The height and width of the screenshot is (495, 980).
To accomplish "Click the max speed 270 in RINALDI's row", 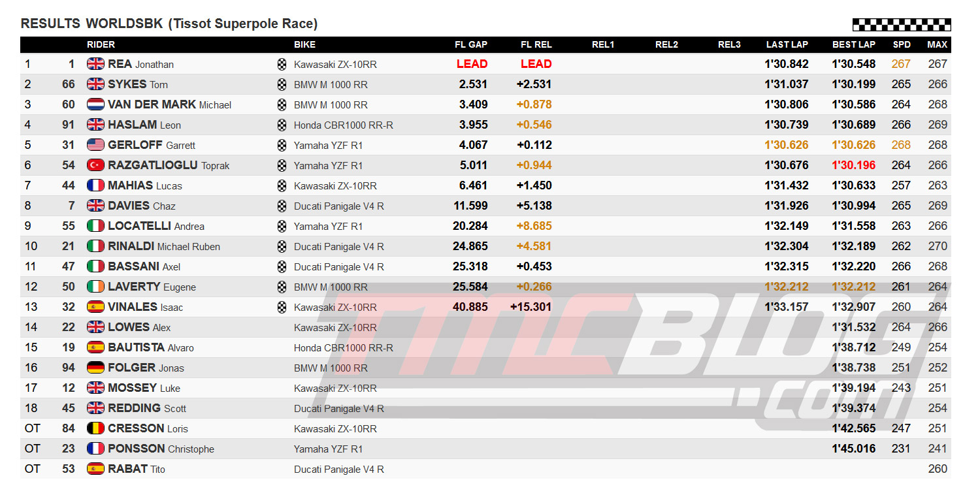I will [938, 246].
